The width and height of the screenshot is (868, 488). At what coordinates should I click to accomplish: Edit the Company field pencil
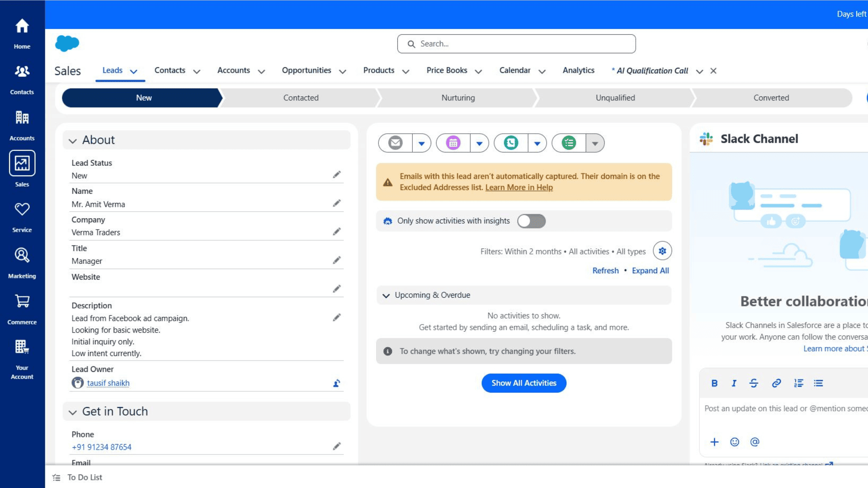(337, 231)
